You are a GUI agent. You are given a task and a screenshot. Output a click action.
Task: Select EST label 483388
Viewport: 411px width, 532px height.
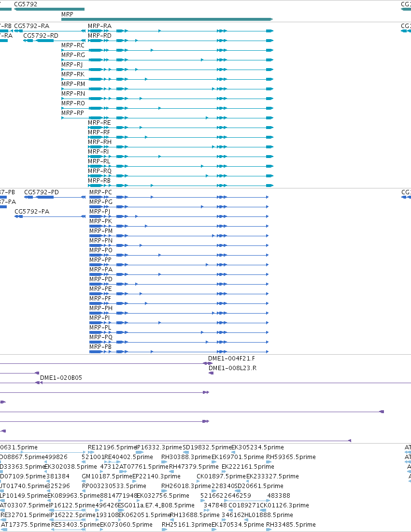279,495
